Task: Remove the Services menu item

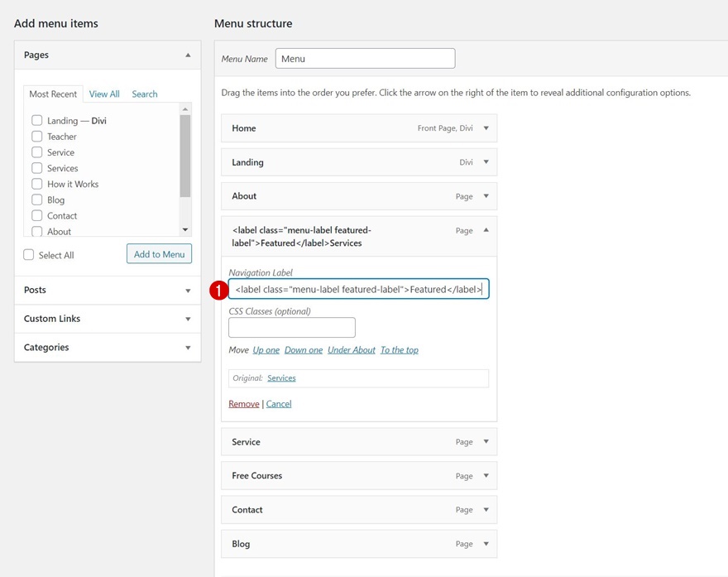Action: [x=243, y=404]
